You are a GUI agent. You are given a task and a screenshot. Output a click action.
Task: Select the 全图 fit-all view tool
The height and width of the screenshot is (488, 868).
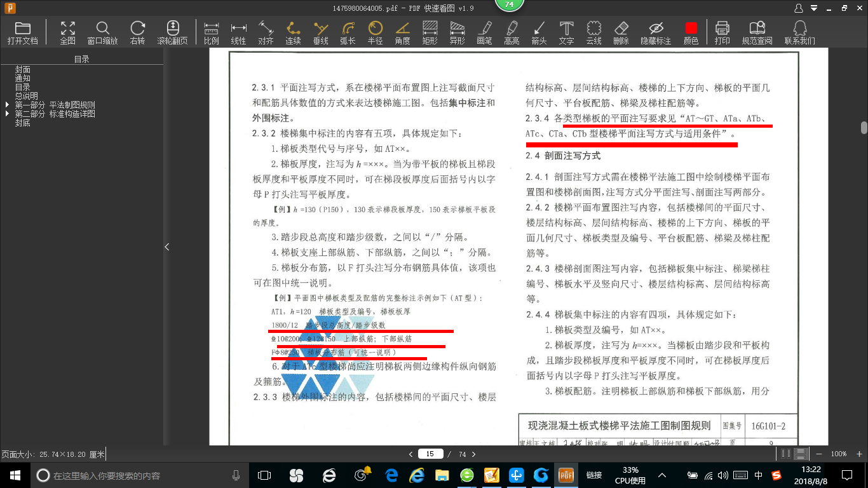(x=67, y=32)
